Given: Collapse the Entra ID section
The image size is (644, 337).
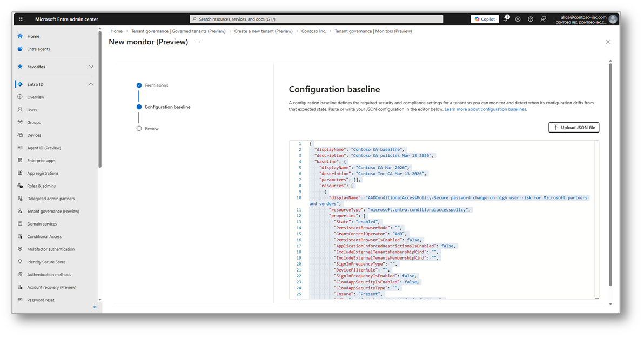Looking at the screenshot, I should pyautogui.click(x=91, y=84).
